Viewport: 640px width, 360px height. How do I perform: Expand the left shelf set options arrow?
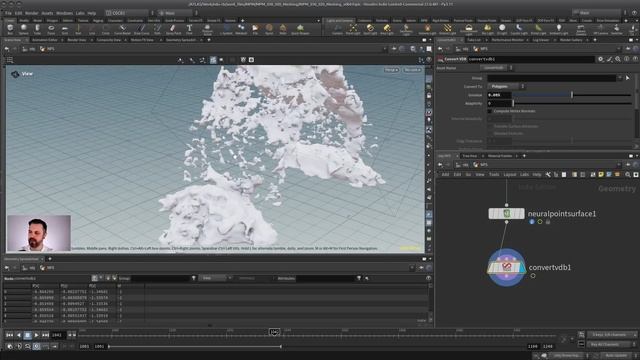[318, 20]
